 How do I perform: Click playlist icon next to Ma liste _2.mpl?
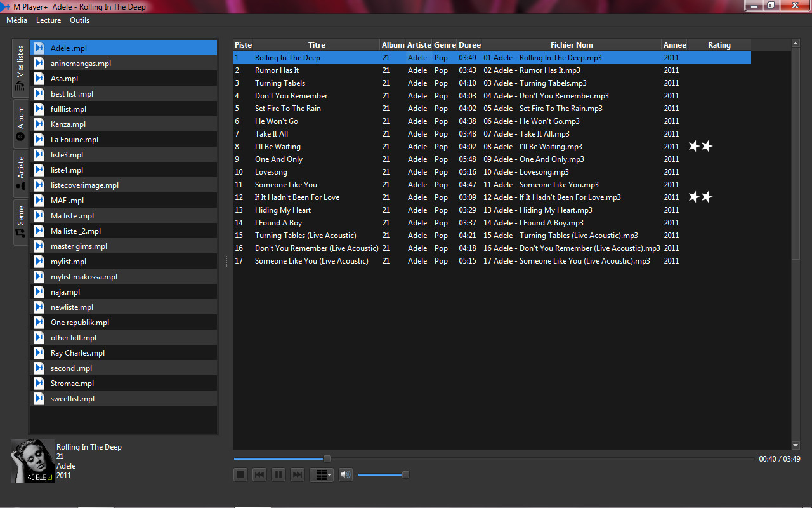pyautogui.click(x=39, y=231)
